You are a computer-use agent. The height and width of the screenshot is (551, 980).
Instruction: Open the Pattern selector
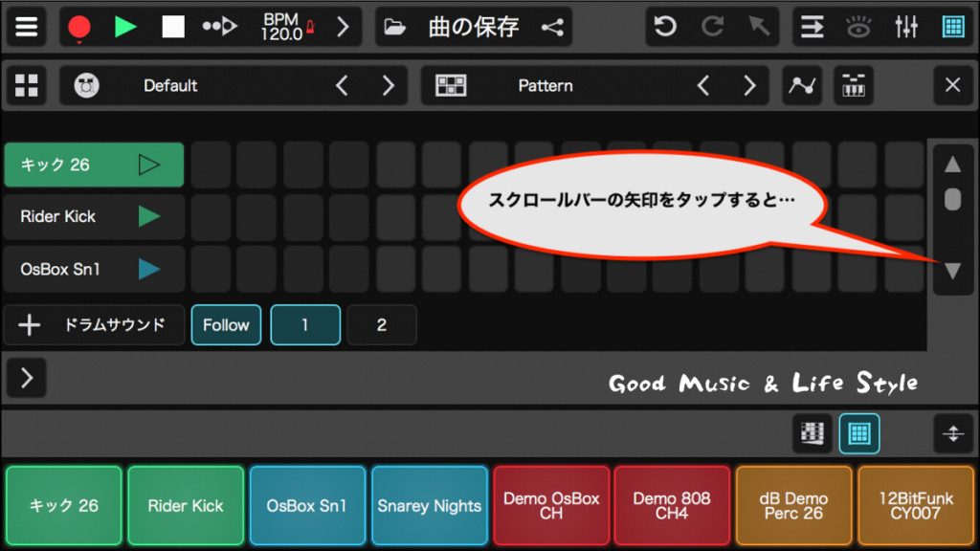pyautogui.click(x=546, y=85)
